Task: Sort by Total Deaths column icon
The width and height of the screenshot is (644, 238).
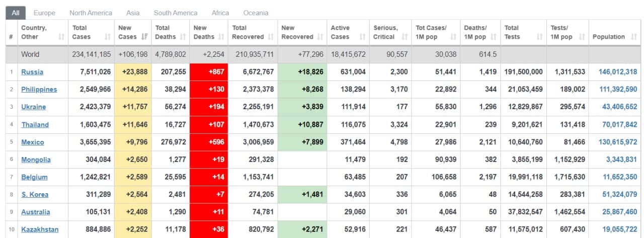Action: click(183, 37)
